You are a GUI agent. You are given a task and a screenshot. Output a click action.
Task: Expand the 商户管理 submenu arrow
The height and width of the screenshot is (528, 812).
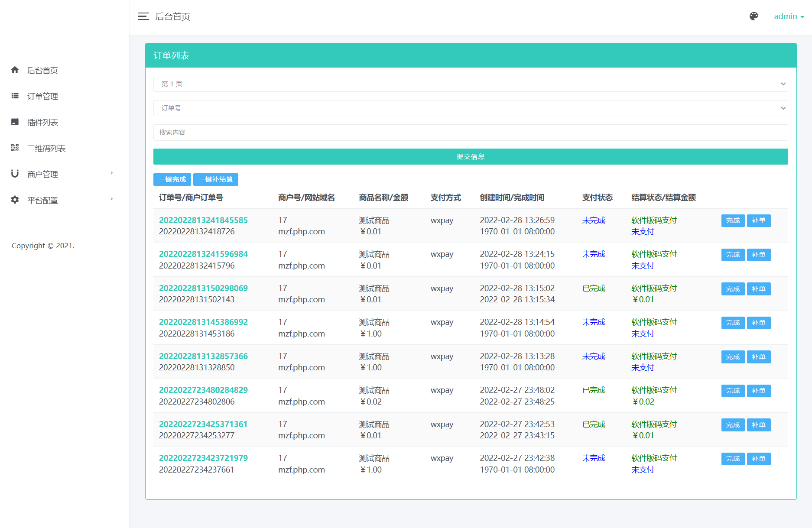(x=112, y=173)
